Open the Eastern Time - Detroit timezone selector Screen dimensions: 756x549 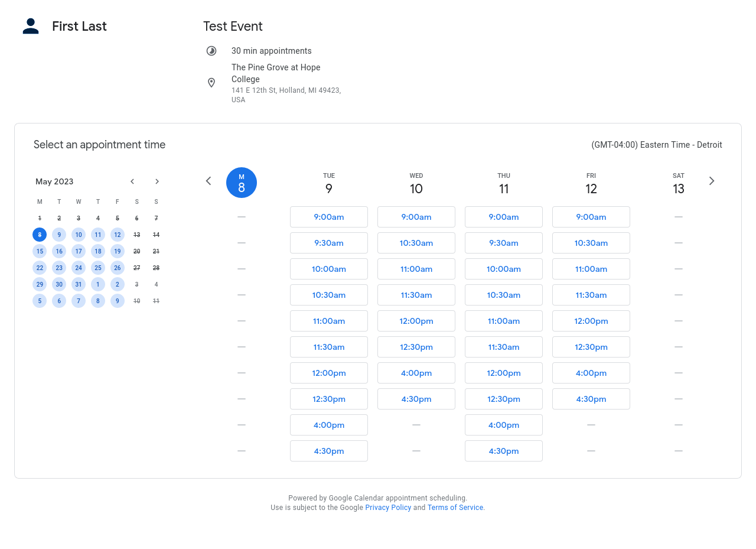[656, 145]
